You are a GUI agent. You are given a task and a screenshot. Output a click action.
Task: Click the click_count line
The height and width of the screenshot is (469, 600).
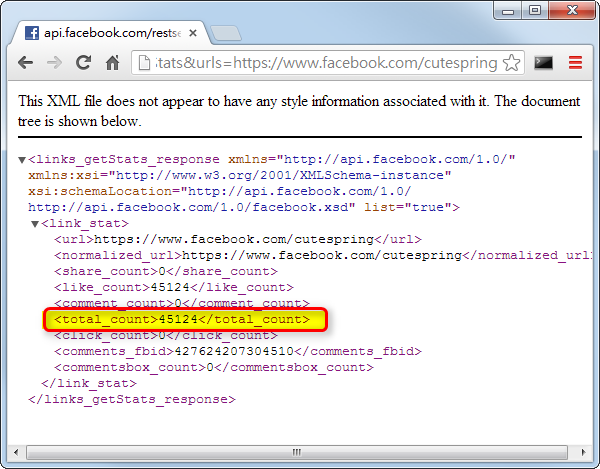point(166,335)
